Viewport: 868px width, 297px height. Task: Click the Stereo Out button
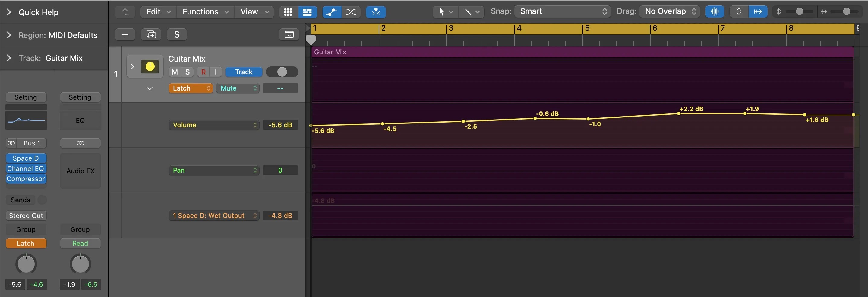coord(26,215)
